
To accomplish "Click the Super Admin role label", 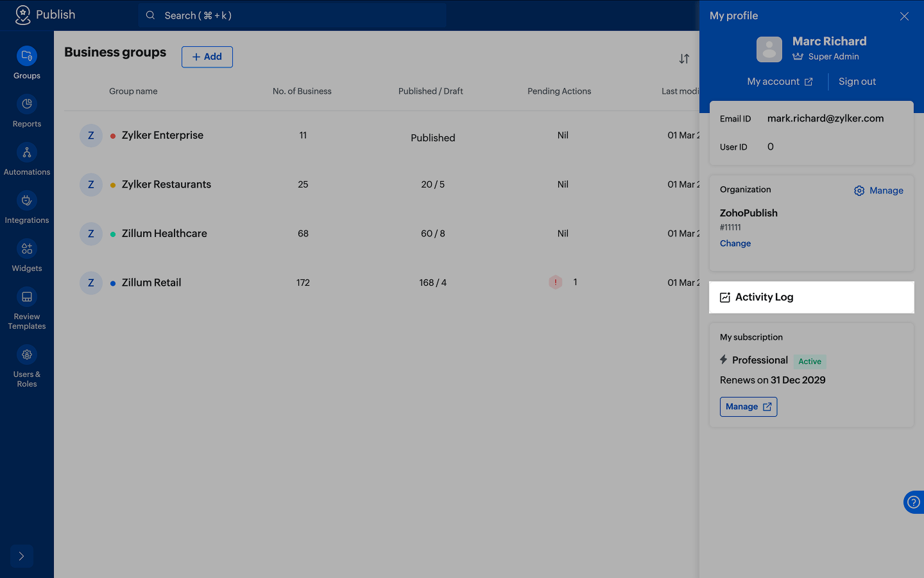I will [x=834, y=57].
